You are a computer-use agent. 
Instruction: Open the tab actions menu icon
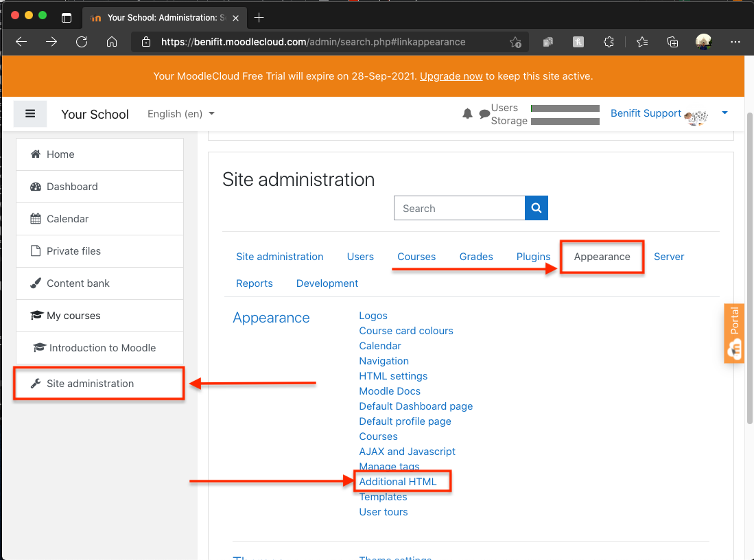(67, 18)
